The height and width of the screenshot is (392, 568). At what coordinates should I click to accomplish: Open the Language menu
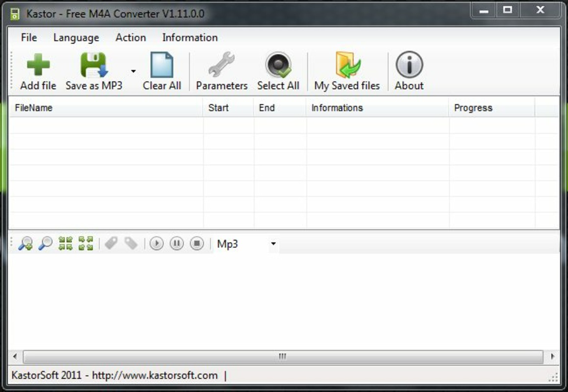(x=76, y=37)
